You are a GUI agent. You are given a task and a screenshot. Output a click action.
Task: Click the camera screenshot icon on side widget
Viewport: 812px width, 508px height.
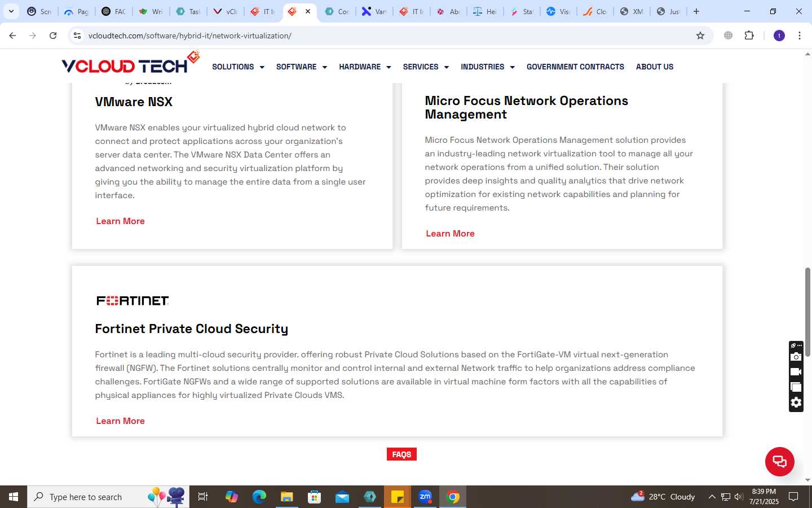(x=796, y=357)
